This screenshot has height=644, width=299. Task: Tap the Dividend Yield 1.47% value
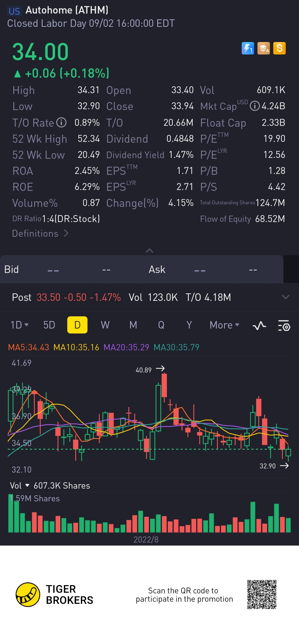coord(181,155)
